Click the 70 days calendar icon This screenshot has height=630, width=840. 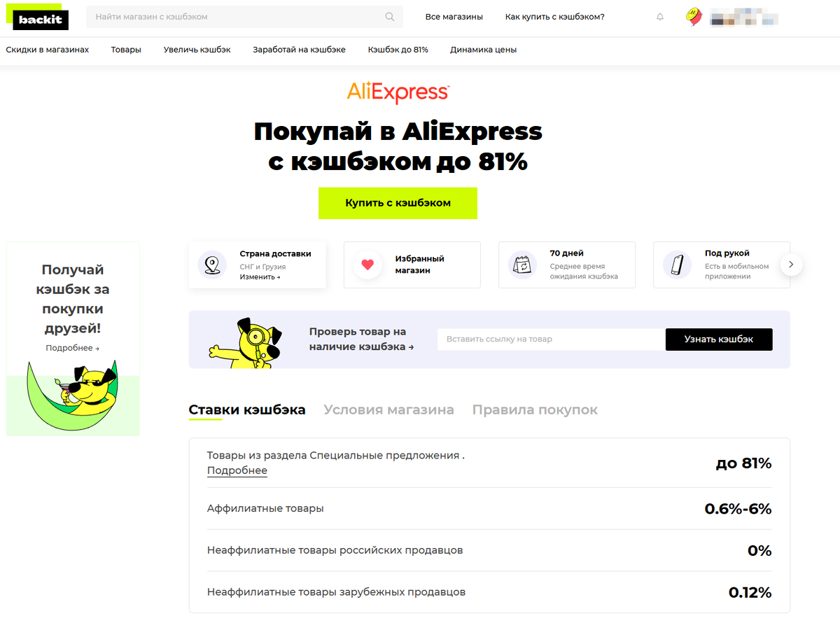pos(522,265)
